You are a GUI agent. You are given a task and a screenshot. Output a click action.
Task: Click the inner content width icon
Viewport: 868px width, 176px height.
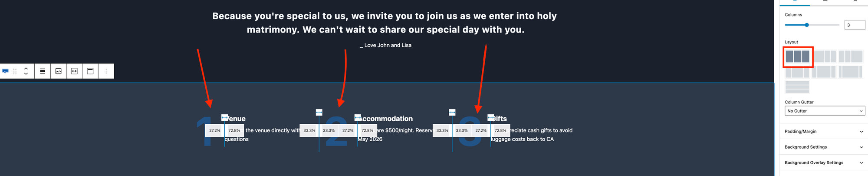[74, 71]
